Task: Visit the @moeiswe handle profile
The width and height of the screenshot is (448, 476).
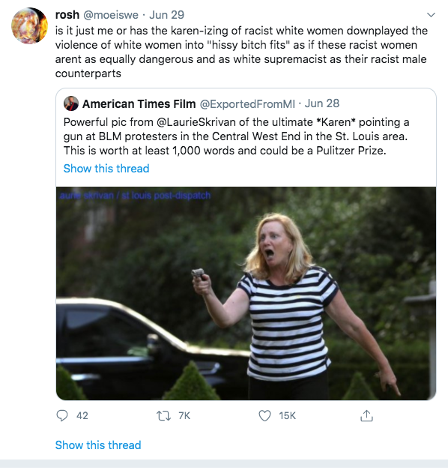Action: [x=111, y=15]
